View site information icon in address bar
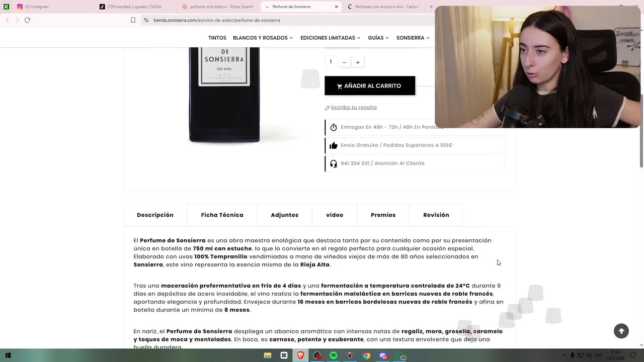This screenshot has width=644, height=362. (x=146, y=20)
